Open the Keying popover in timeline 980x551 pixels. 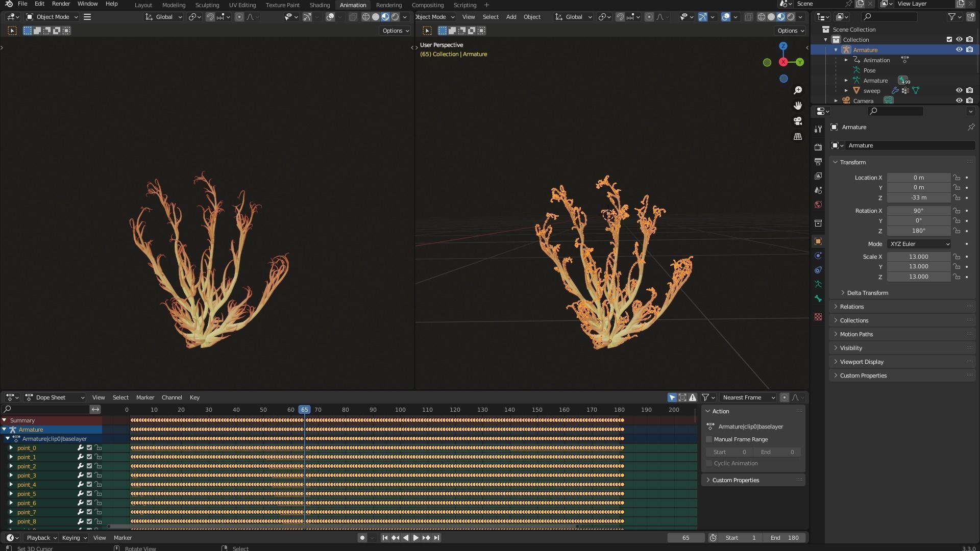click(x=74, y=538)
